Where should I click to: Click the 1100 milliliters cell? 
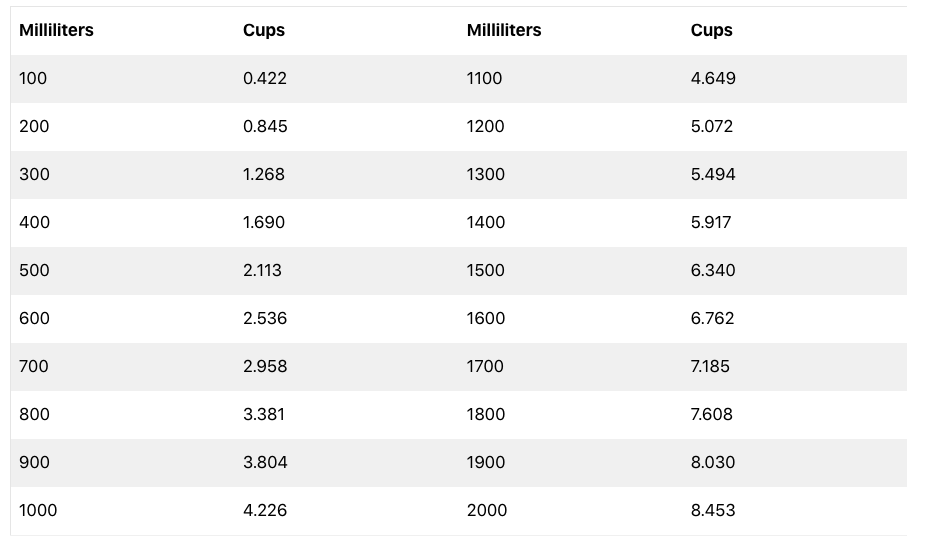[484, 78]
